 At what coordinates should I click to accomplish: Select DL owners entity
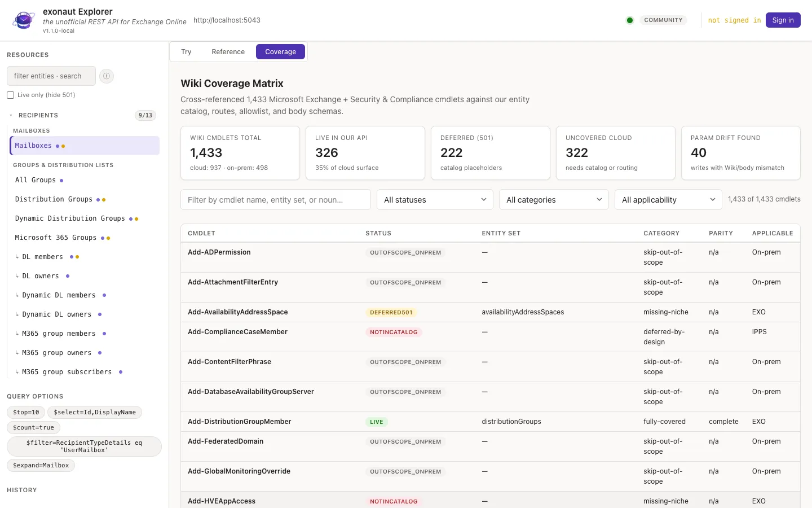click(85, 276)
